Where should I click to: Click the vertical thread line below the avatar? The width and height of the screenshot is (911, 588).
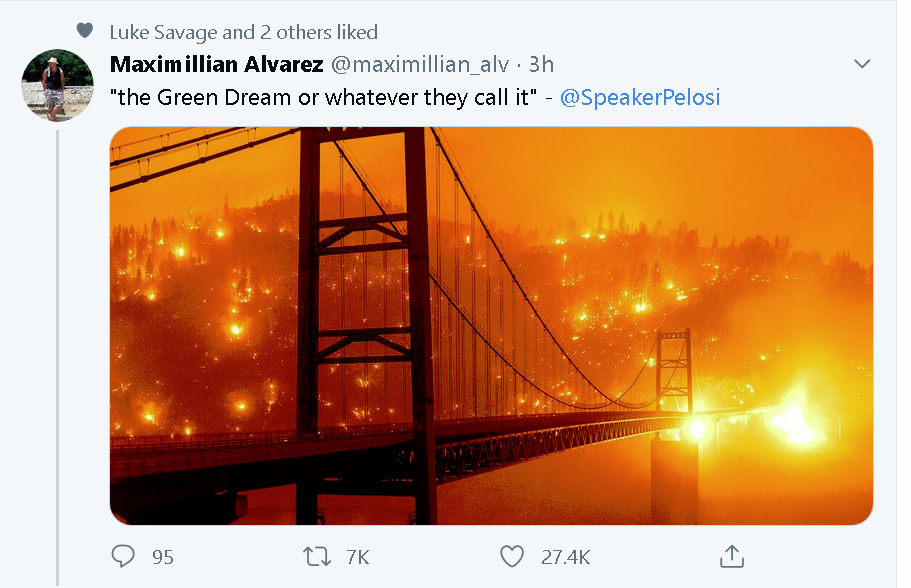point(58,358)
